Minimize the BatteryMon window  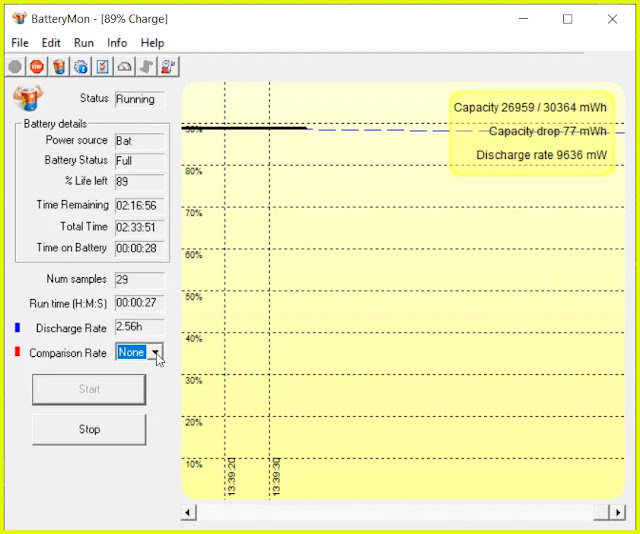click(523, 19)
